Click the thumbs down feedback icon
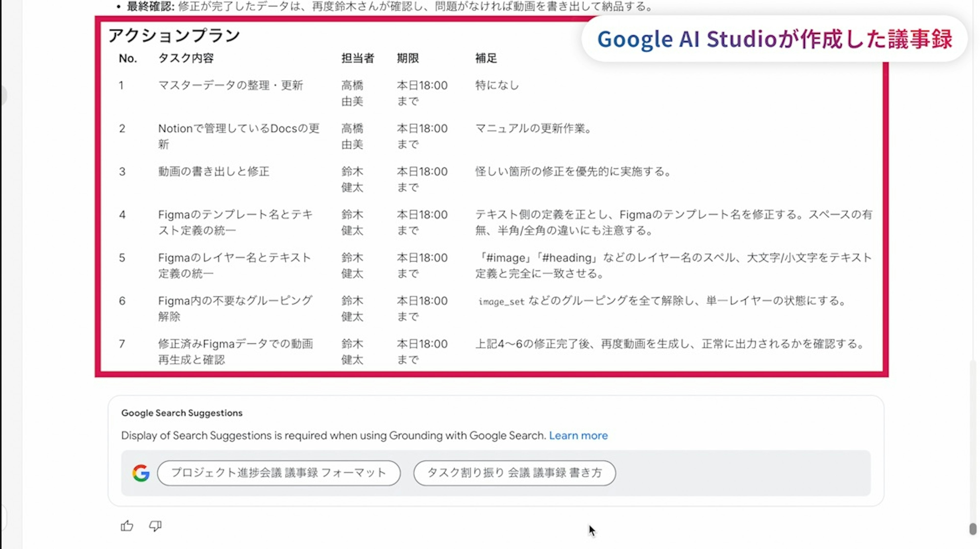Viewport: 980px width, 549px height. [155, 526]
